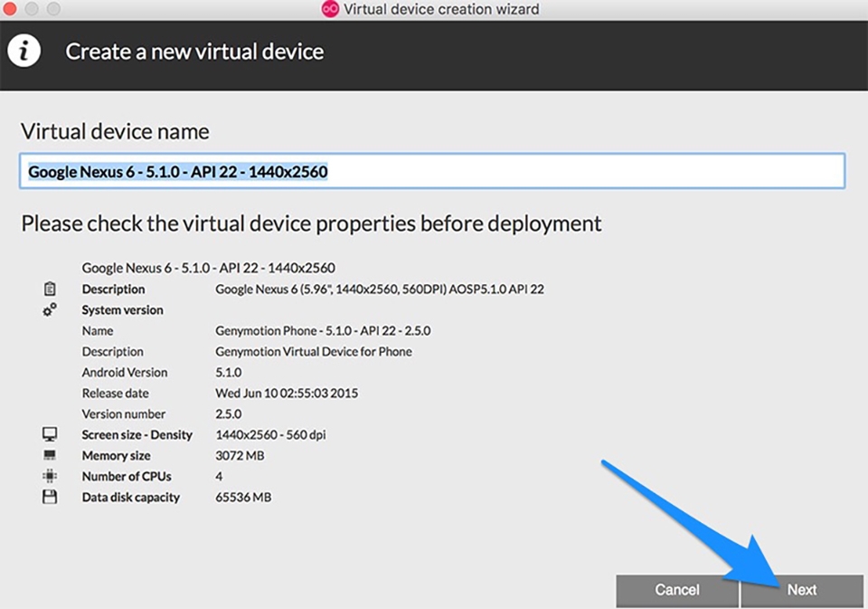The height and width of the screenshot is (609, 868).
Task: Click the memory chip icon for Memory size
Action: 50,455
